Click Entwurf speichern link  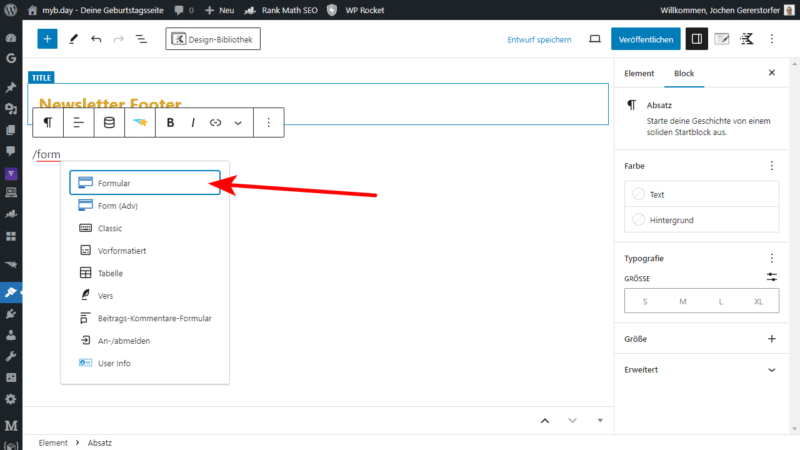point(539,39)
